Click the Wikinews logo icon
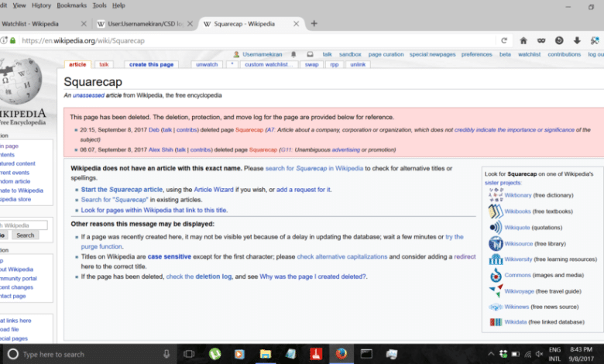This screenshot has height=364, width=604. (x=496, y=307)
